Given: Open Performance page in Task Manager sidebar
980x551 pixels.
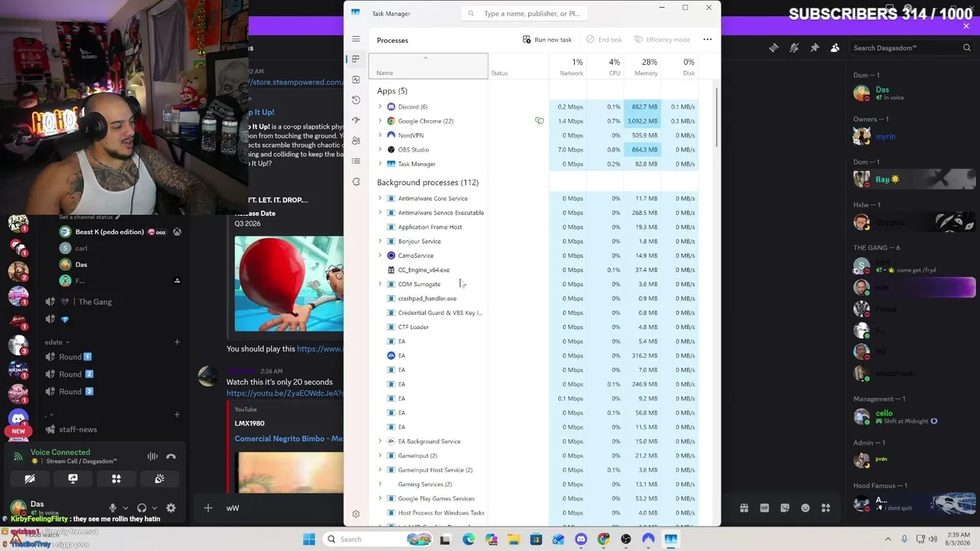Looking at the screenshot, I should pos(356,80).
